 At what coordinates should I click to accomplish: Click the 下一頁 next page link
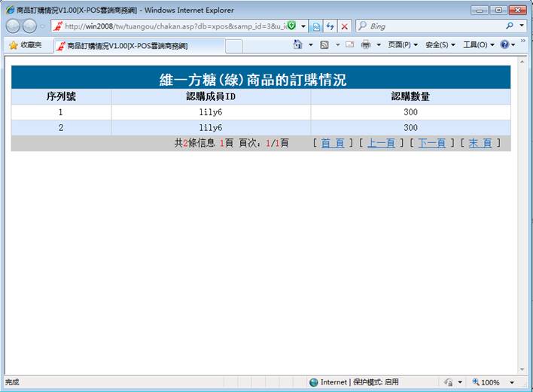[431, 143]
